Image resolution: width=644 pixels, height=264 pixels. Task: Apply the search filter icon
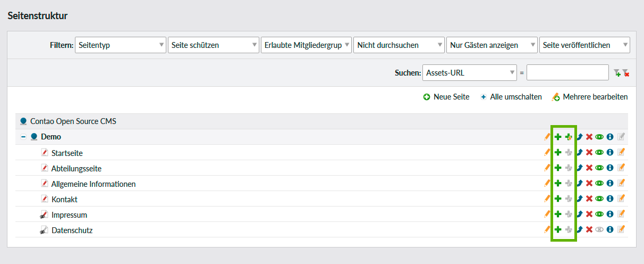[x=616, y=73]
